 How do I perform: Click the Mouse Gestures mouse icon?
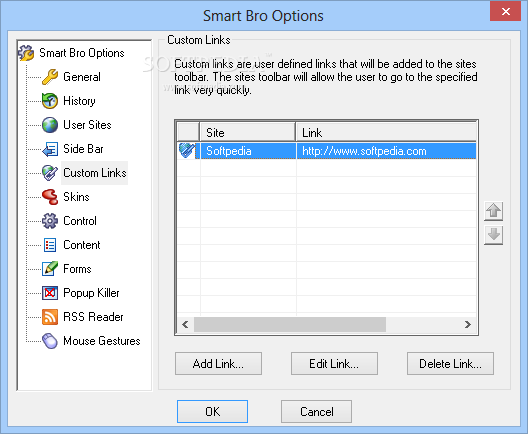[50, 341]
